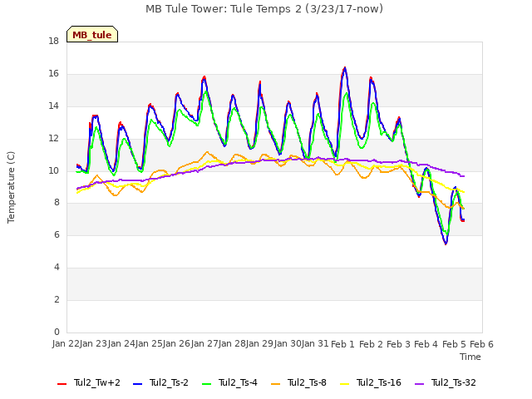Viewport: 532px width, 399px height.
Task: Click the red Tul2_Tw+2 legend swatch
Action: [x=62, y=384]
